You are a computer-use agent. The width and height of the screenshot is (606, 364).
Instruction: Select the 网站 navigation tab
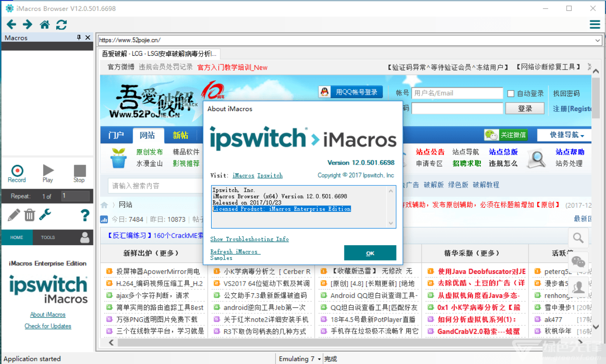pos(147,135)
